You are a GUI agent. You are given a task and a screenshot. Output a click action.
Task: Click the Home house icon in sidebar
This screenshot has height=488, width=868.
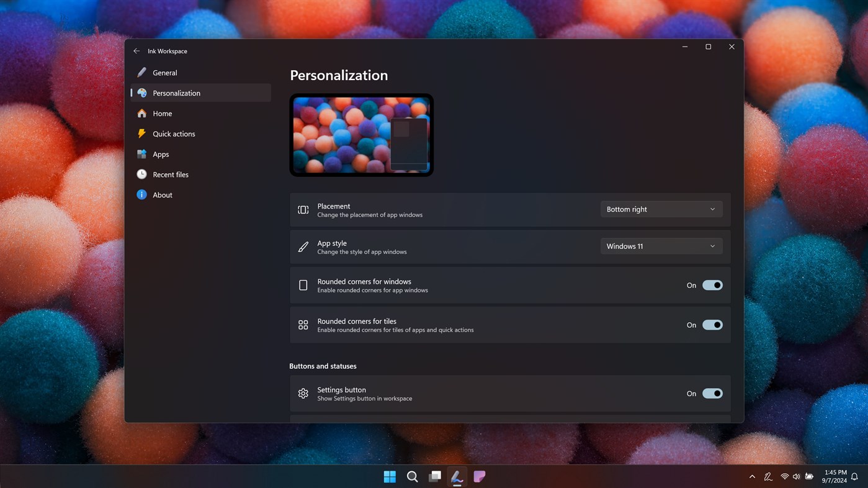coord(142,114)
